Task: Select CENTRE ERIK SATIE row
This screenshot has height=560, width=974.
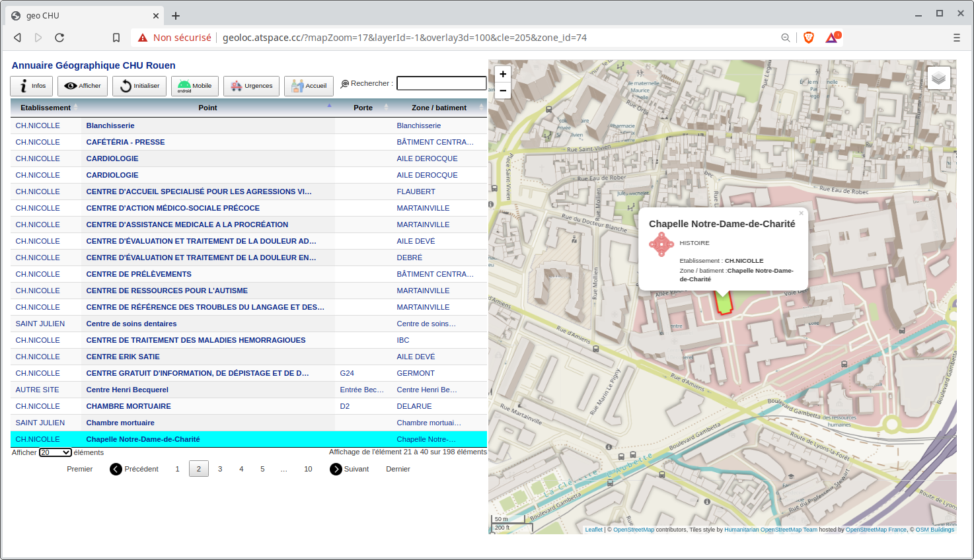Action: coord(248,357)
